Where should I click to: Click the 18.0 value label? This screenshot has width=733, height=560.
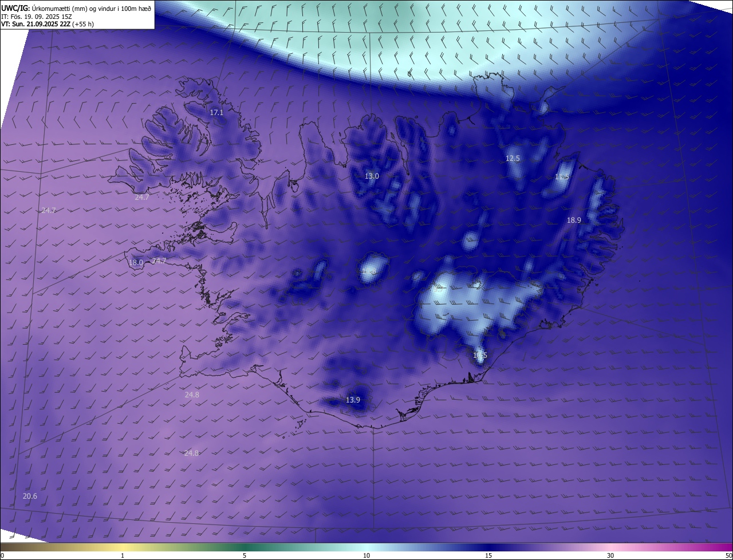click(136, 263)
